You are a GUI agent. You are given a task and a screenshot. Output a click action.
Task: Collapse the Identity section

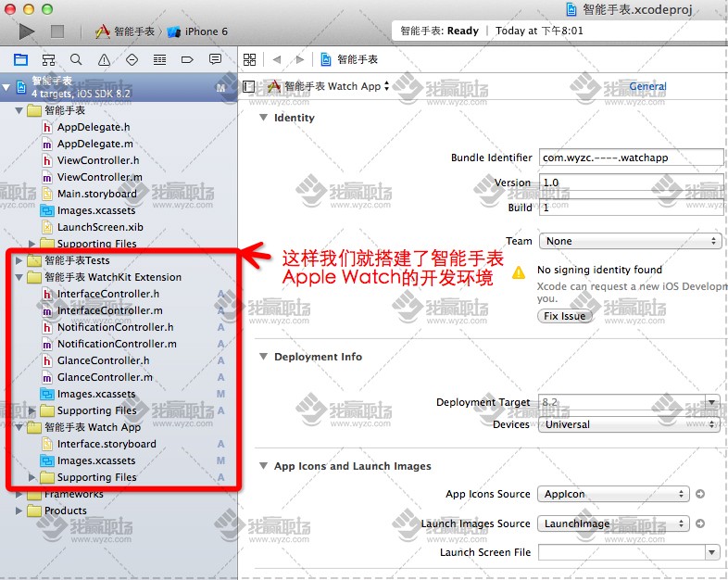[263, 118]
